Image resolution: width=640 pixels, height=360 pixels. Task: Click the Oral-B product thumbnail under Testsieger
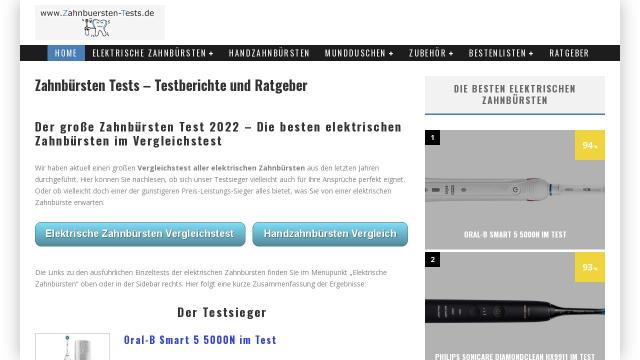(x=72, y=347)
